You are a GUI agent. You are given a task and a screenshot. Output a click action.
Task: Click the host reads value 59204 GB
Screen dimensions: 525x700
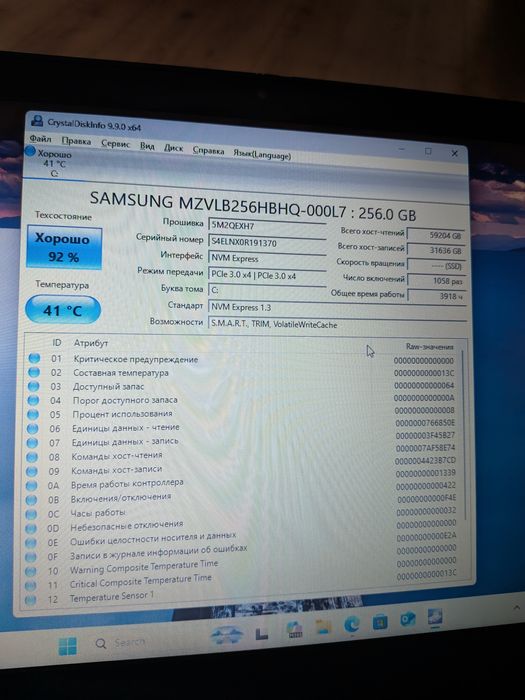click(436, 235)
